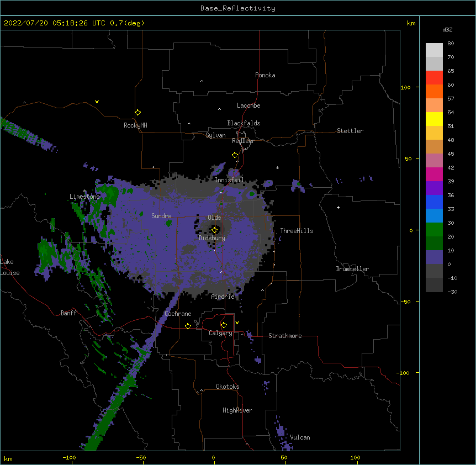Click the -30 value on dBZ scale

452,292
